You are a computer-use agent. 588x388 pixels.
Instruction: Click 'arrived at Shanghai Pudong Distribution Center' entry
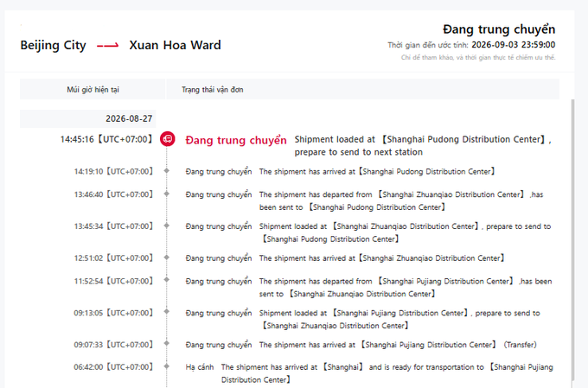click(x=378, y=172)
